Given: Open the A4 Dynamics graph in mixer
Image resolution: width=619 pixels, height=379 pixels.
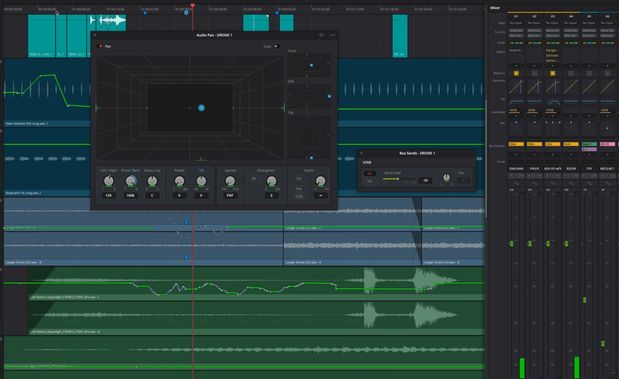Looking at the screenshot, I should pyautogui.click(x=571, y=87).
